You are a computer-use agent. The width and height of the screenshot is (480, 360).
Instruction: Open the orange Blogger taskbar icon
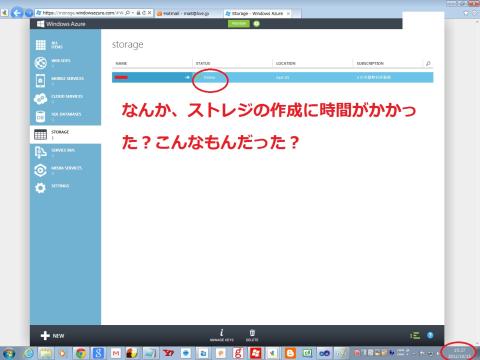[x=290, y=353]
